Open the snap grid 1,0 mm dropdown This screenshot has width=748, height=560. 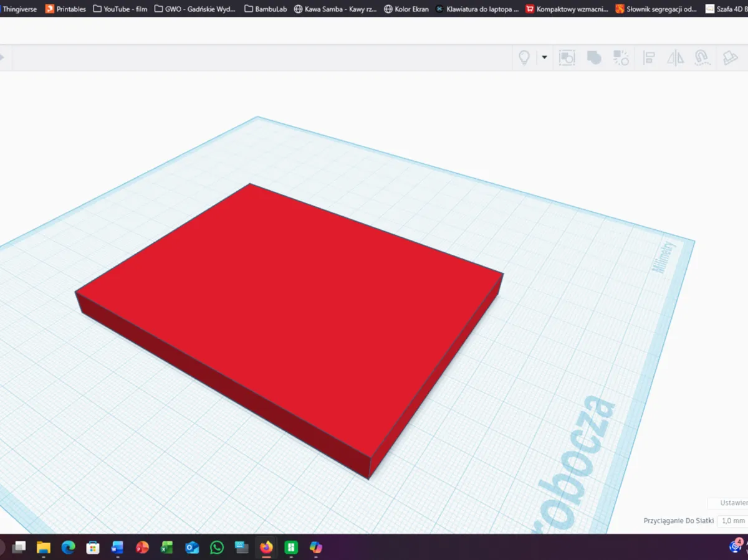point(732,521)
